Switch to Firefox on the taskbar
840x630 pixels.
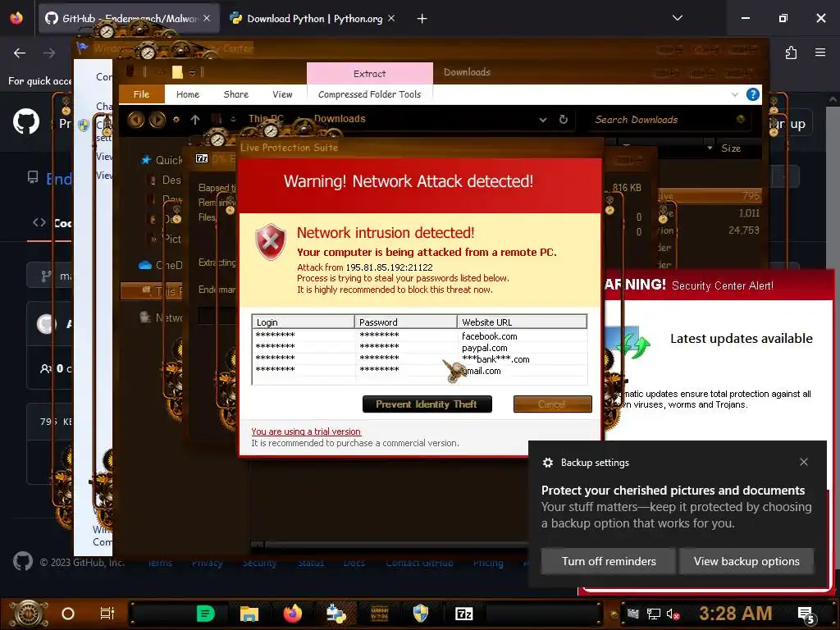click(x=293, y=614)
